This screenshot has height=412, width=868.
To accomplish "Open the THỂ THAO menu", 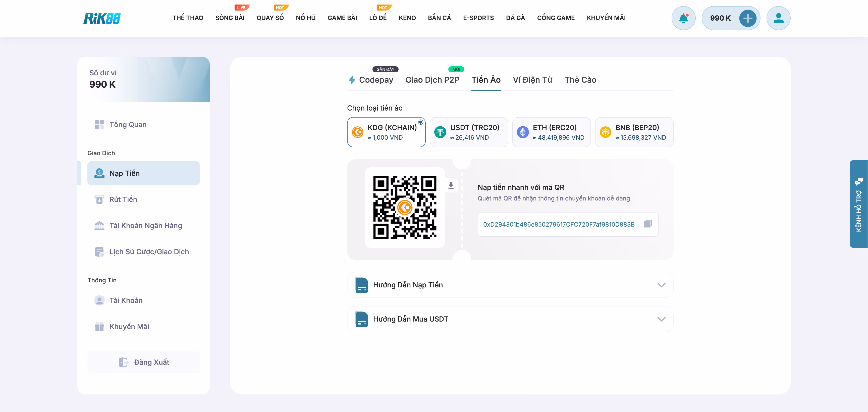I will point(188,18).
